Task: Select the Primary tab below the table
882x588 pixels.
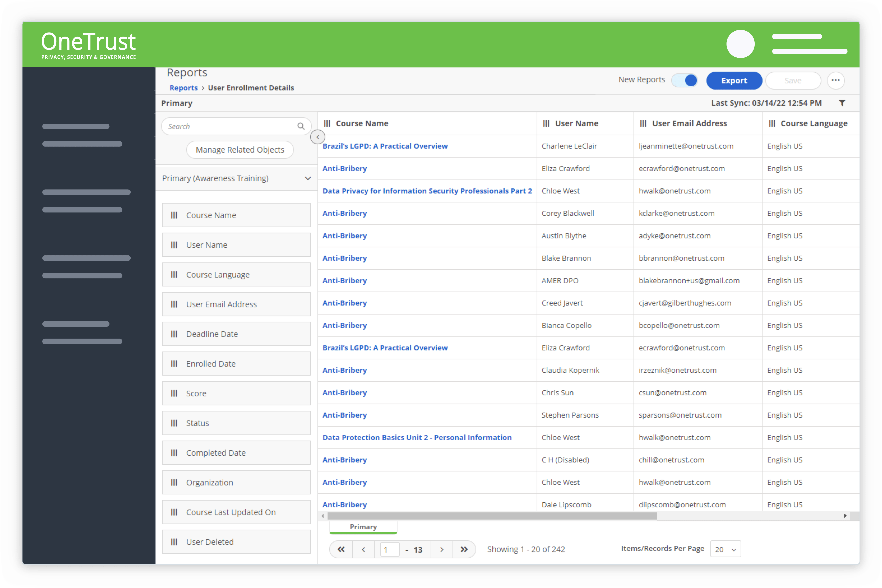Action: [363, 527]
